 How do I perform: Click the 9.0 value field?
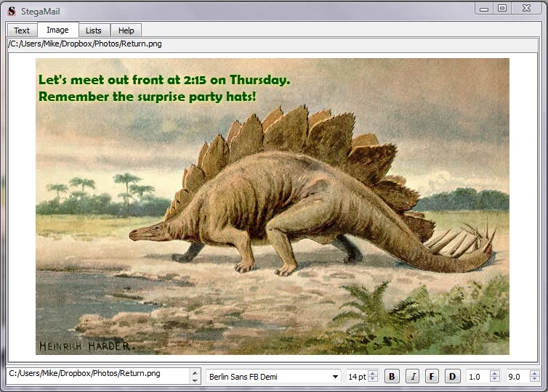pyautogui.click(x=517, y=377)
